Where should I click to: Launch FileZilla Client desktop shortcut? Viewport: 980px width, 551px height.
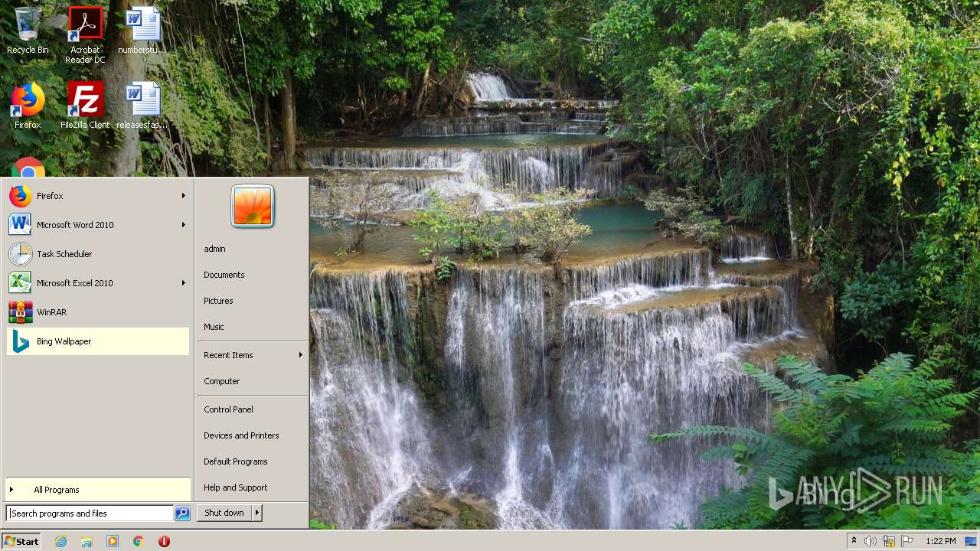[x=85, y=106]
